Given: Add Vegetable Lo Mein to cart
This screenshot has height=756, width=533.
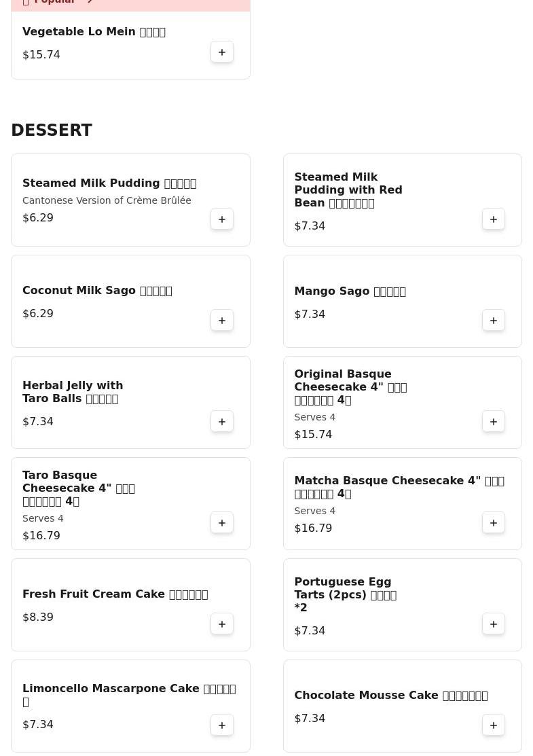Looking at the screenshot, I should [x=222, y=52].
